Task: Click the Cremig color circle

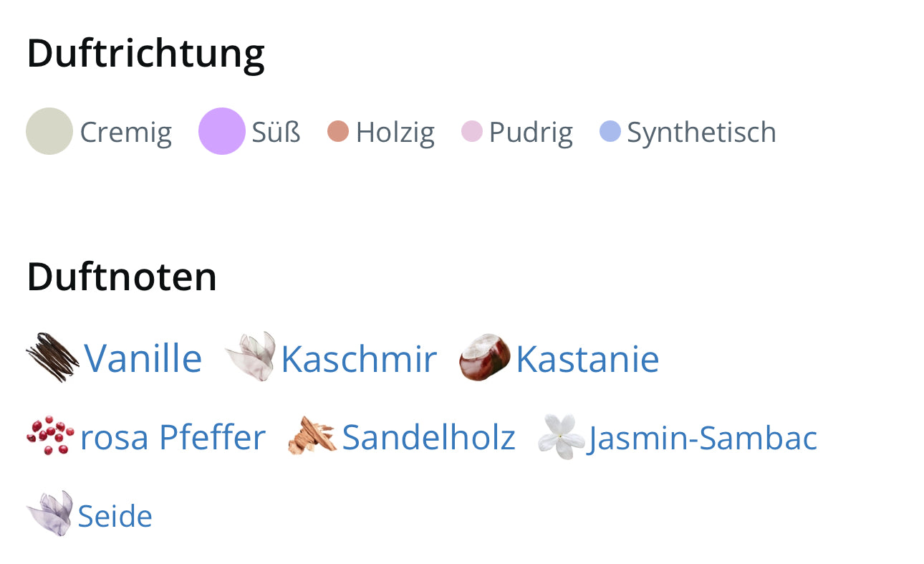Action: [49, 131]
